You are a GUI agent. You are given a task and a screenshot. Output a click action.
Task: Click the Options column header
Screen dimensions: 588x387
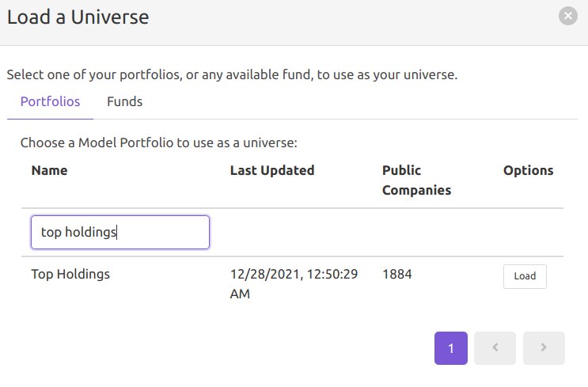coord(528,170)
